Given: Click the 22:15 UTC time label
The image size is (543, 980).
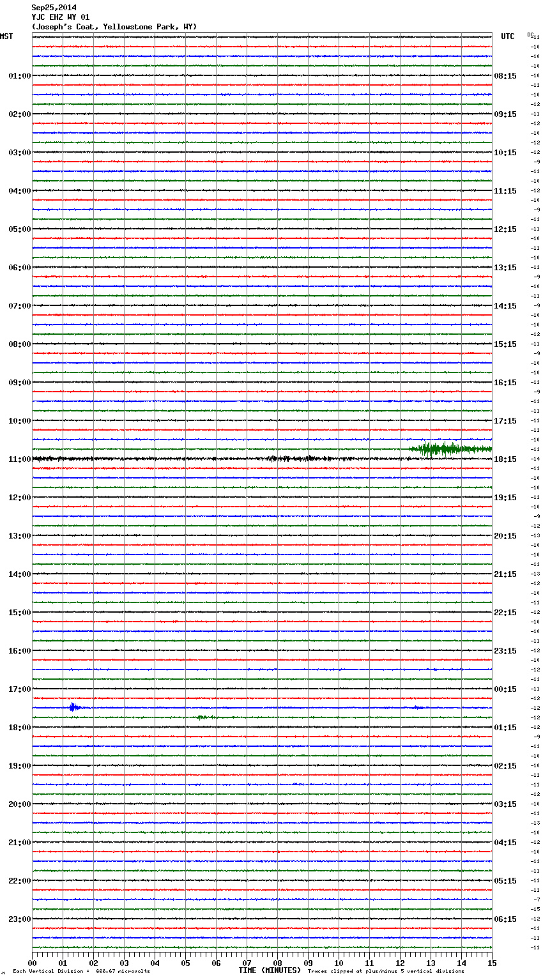Looking at the screenshot, I should [505, 613].
